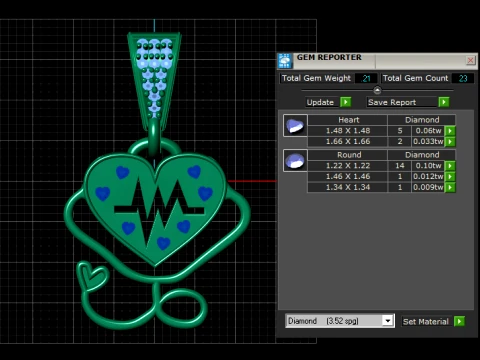Screen dimensions: 480x360
Task: Click the Gem Reporter logo icon
Action: (x=285, y=61)
